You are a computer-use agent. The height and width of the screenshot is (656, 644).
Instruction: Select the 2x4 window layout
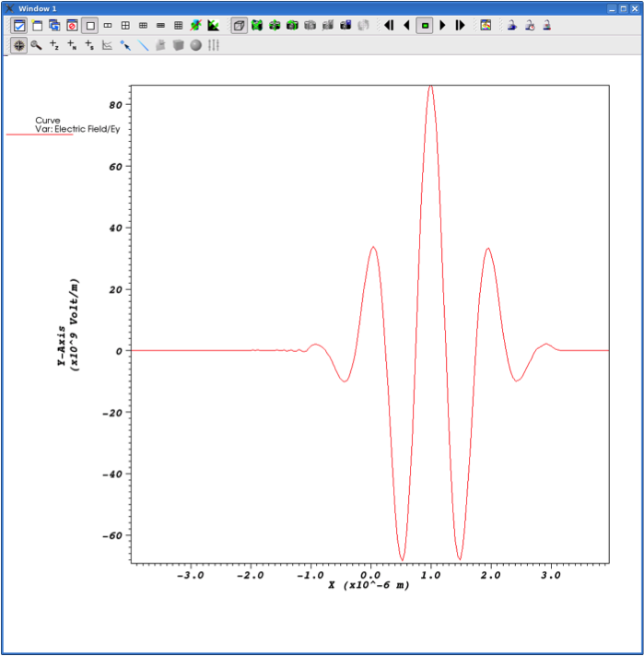pyautogui.click(x=160, y=26)
